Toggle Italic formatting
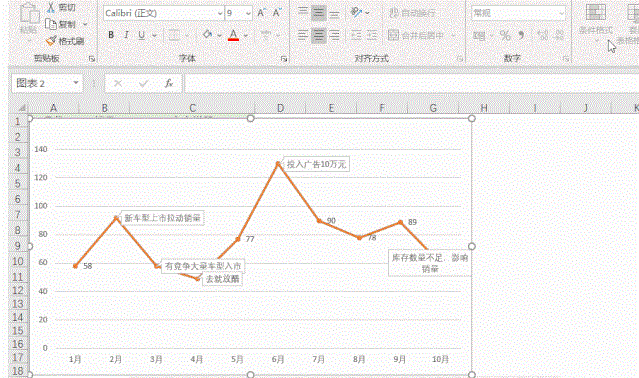Screen dimensions: 639x378 pos(126,35)
